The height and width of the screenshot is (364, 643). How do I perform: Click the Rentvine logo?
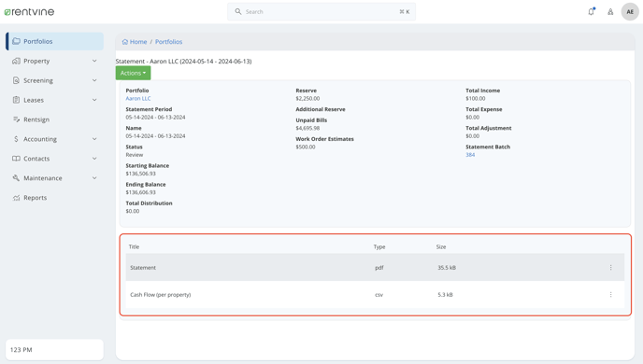(29, 12)
